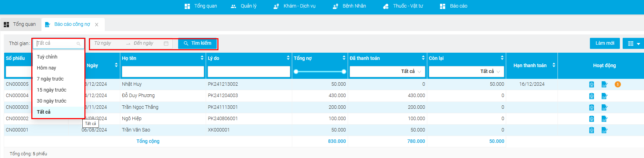This screenshot has height=158, width=644.
Task: Click the Báo cáo grid icon in top menu
Action: click(443, 6)
